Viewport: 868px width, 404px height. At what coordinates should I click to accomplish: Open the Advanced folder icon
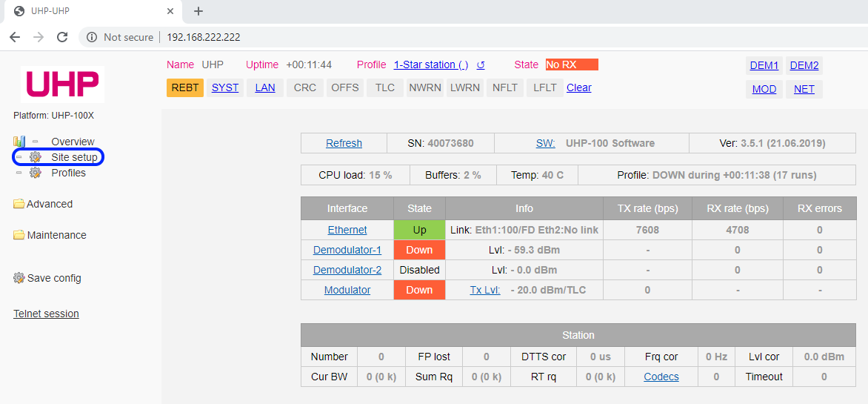pyautogui.click(x=19, y=204)
